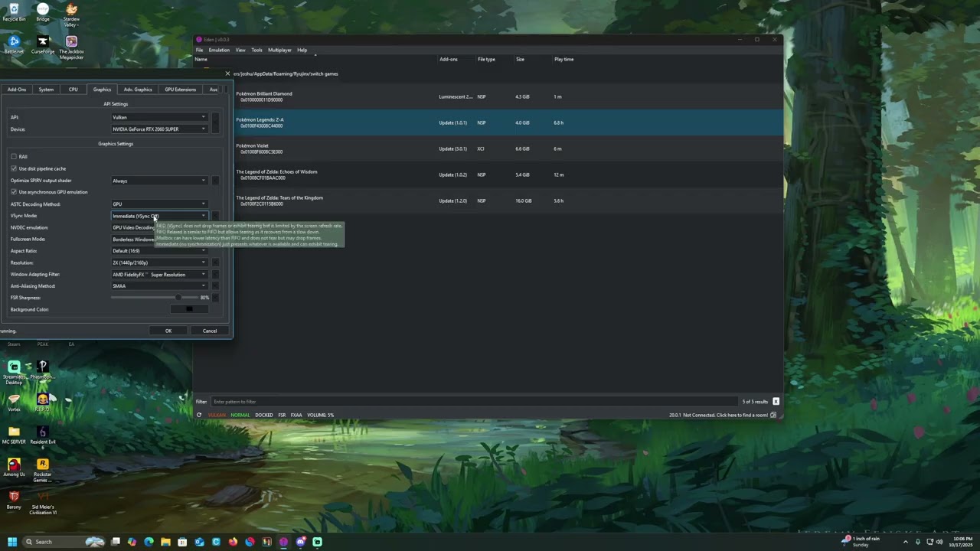This screenshot has height=551, width=980.
Task: Adjust the FSR Sharpness slider
Action: [x=155, y=298]
